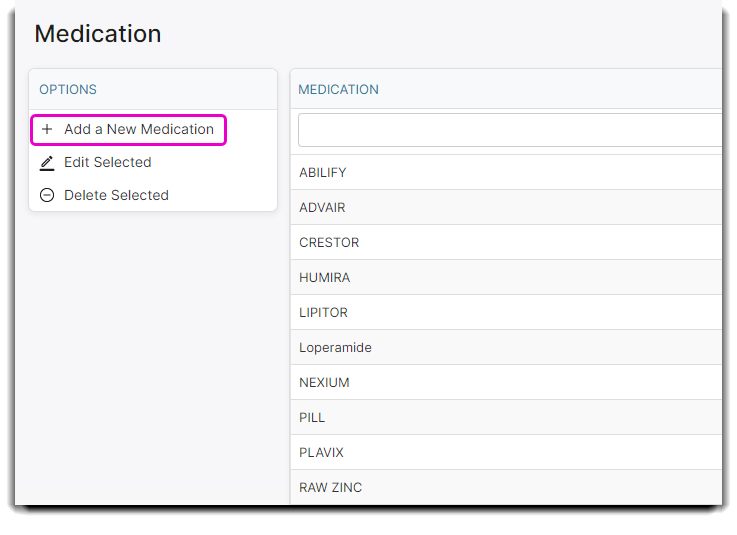Click the minus circle icon beside Delete Selected
Screen dimensions: 737x535
tap(47, 196)
